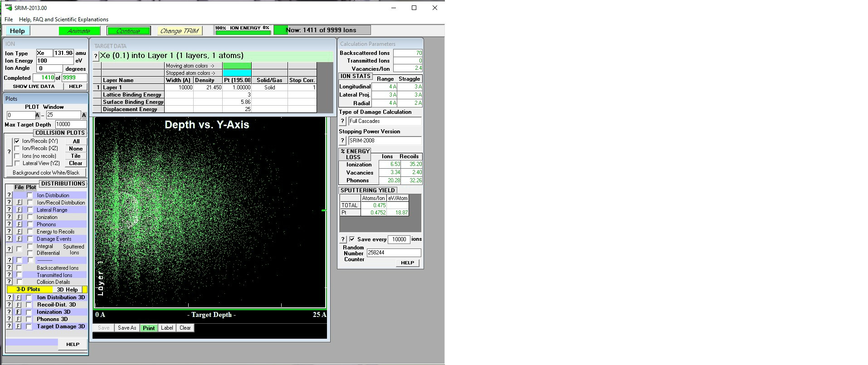Click the ? icon beside Full Cascades
This screenshot has height=365, width=868.
pyautogui.click(x=343, y=121)
